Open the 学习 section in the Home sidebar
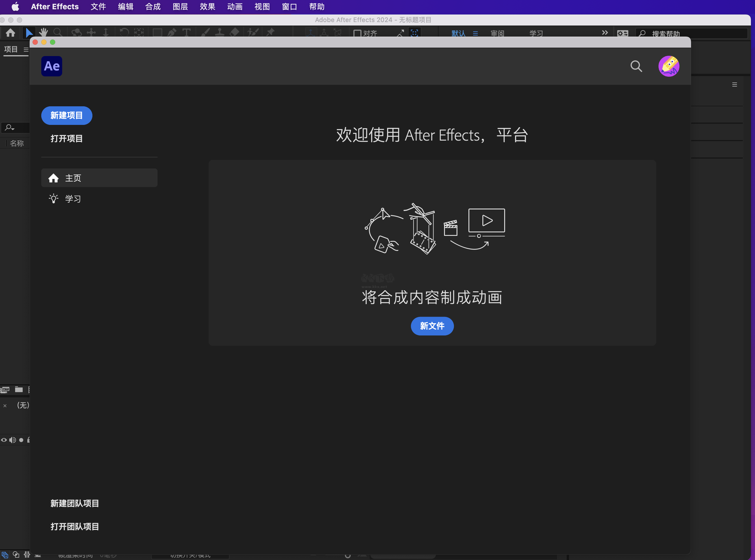Image resolution: width=755 pixels, height=560 pixels. pyautogui.click(x=73, y=198)
